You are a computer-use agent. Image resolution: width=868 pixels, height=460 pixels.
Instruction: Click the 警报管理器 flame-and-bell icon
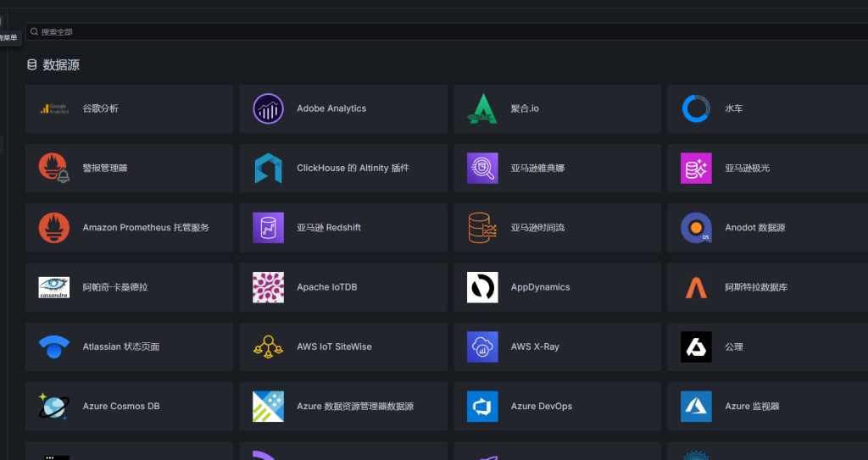(54, 169)
